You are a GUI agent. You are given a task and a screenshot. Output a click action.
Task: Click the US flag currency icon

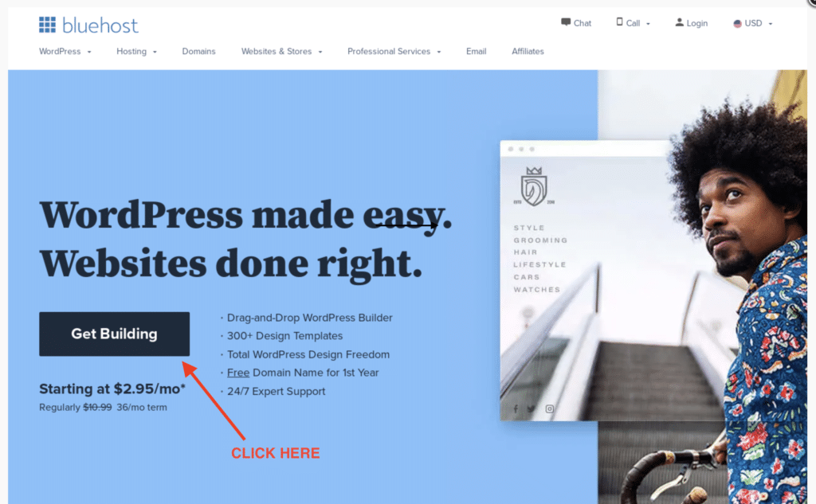pos(737,23)
